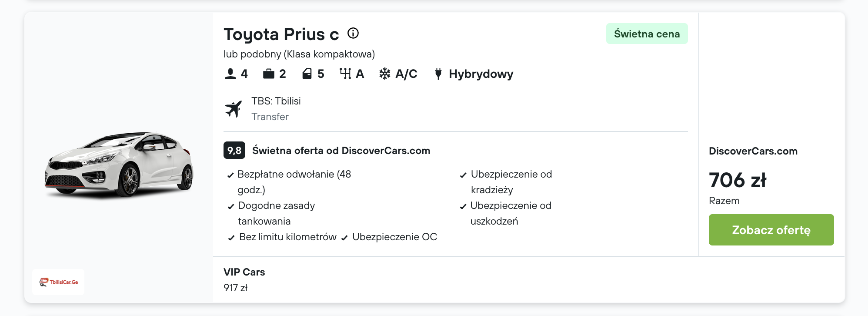Image resolution: width=868 pixels, height=316 pixels.
Task: Click the Bez limitu kilometrów feature
Action: tap(287, 237)
